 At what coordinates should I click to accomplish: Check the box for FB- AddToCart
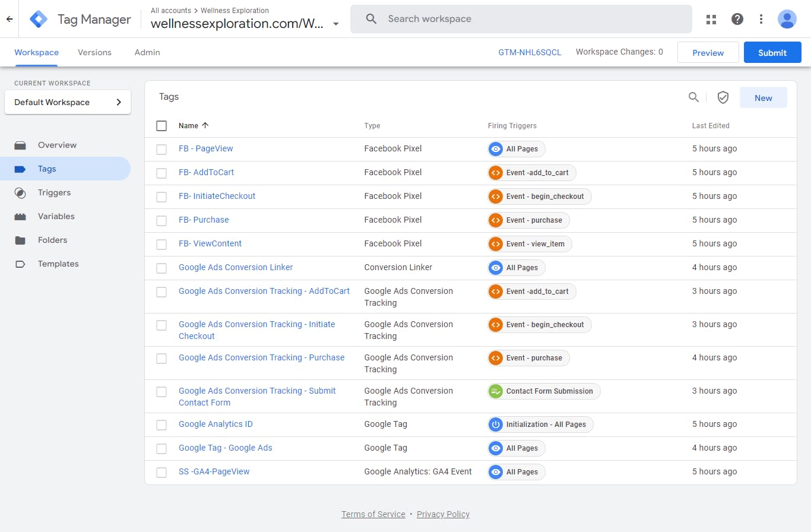161,173
